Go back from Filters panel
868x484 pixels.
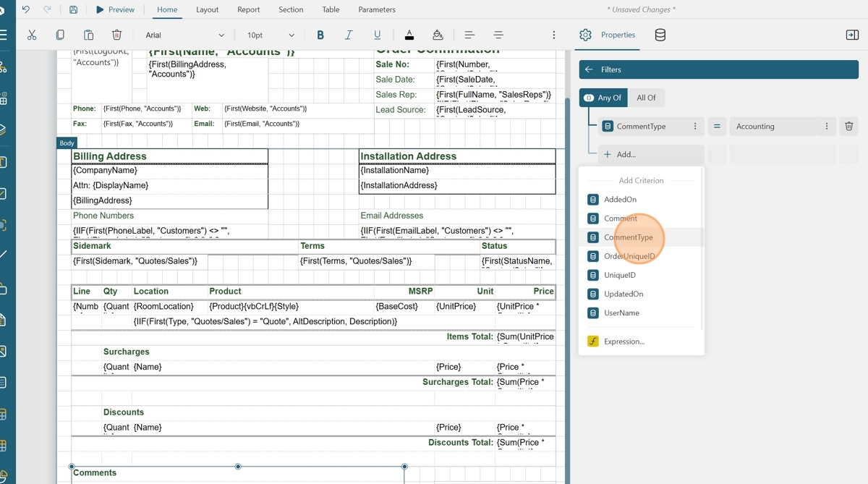[x=589, y=69]
